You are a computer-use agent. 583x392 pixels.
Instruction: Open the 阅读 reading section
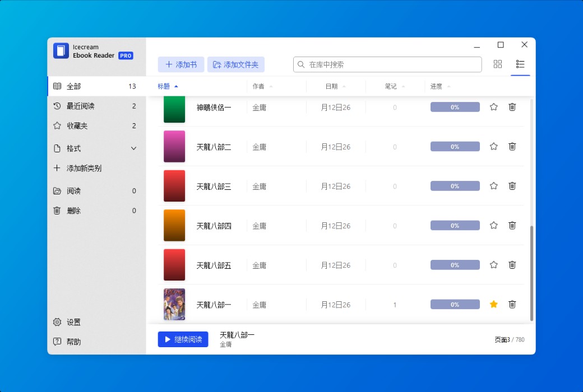pos(73,190)
